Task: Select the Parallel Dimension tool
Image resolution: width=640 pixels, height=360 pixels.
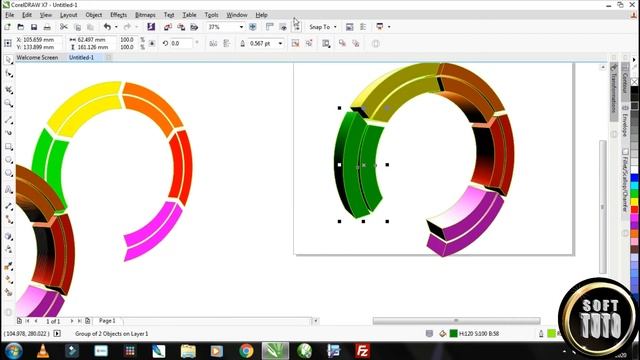Action: click(9, 206)
